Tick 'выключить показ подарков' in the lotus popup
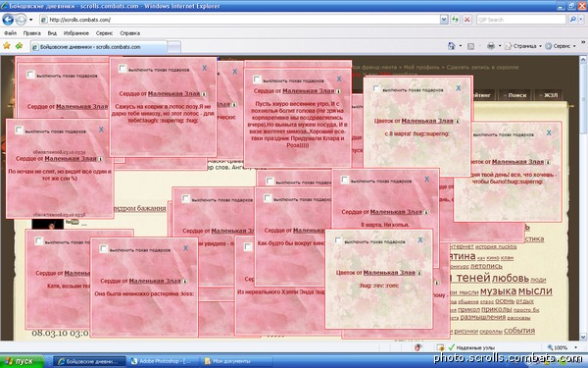 122,69
